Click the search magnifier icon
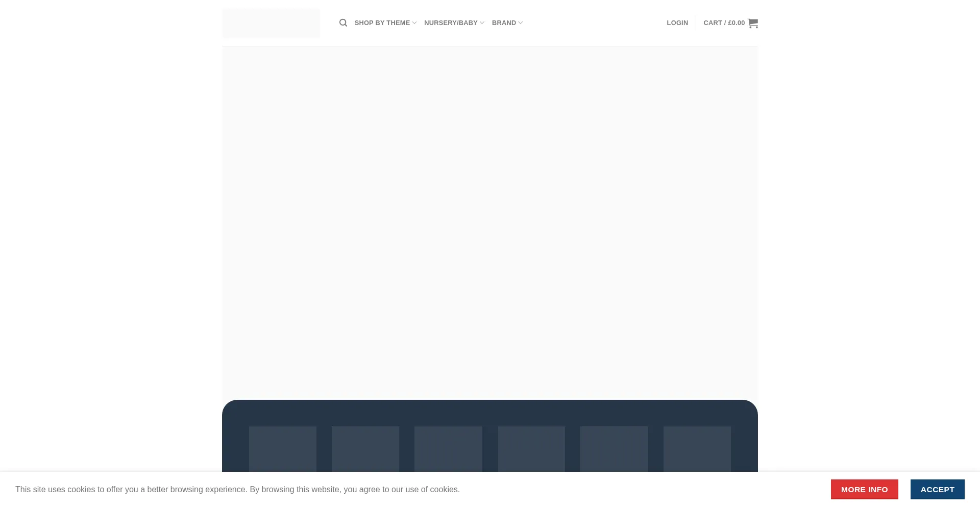Viewport: 980px width, 507px height. pyautogui.click(x=343, y=23)
